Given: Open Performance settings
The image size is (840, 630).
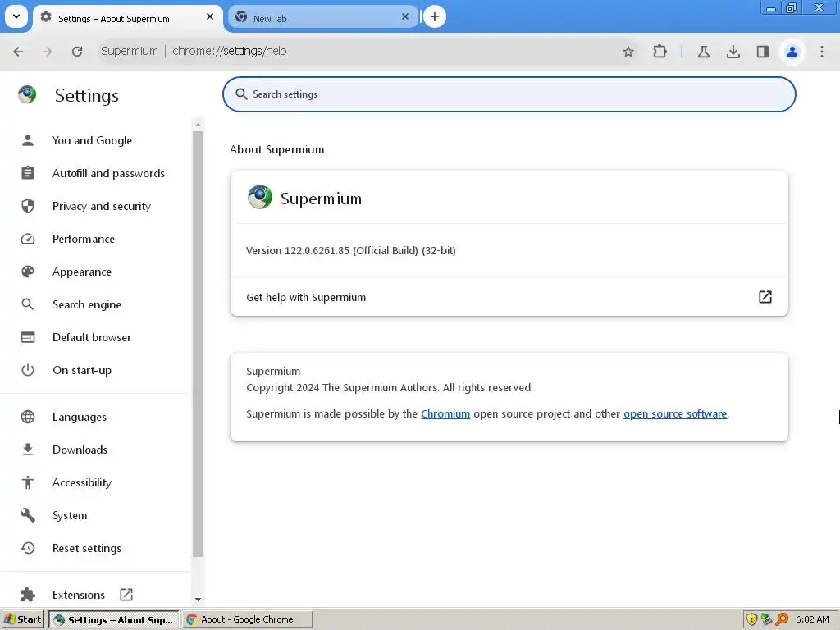Looking at the screenshot, I should click(x=84, y=239).
